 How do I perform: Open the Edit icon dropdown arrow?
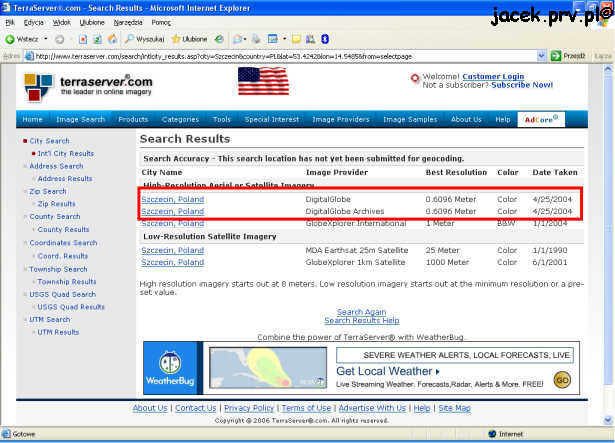tap(284, 39)
